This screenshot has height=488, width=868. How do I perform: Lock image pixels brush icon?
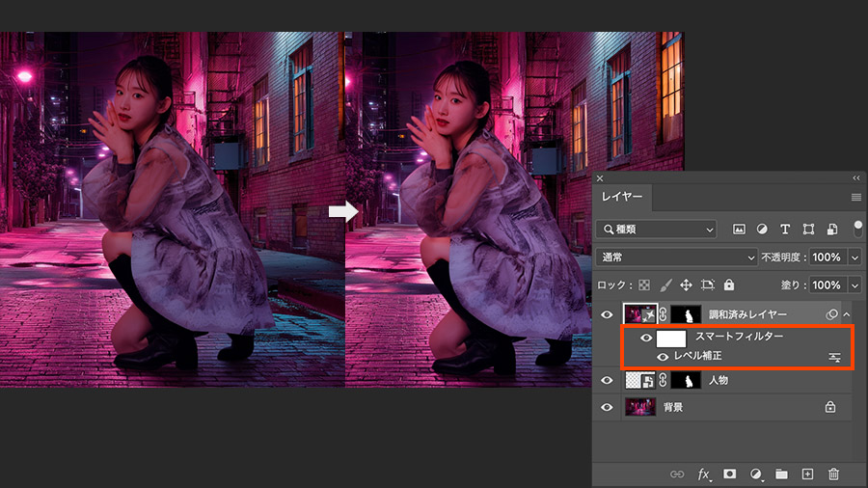(x=665, y=285)
